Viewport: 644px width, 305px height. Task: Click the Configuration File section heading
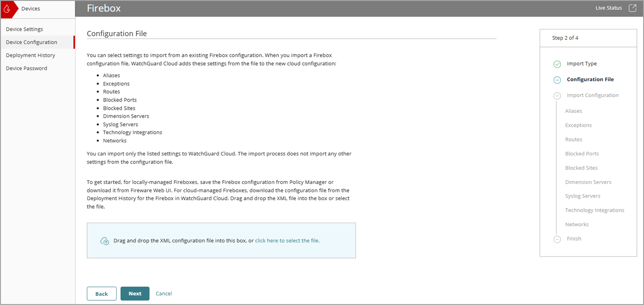(117, 34)
